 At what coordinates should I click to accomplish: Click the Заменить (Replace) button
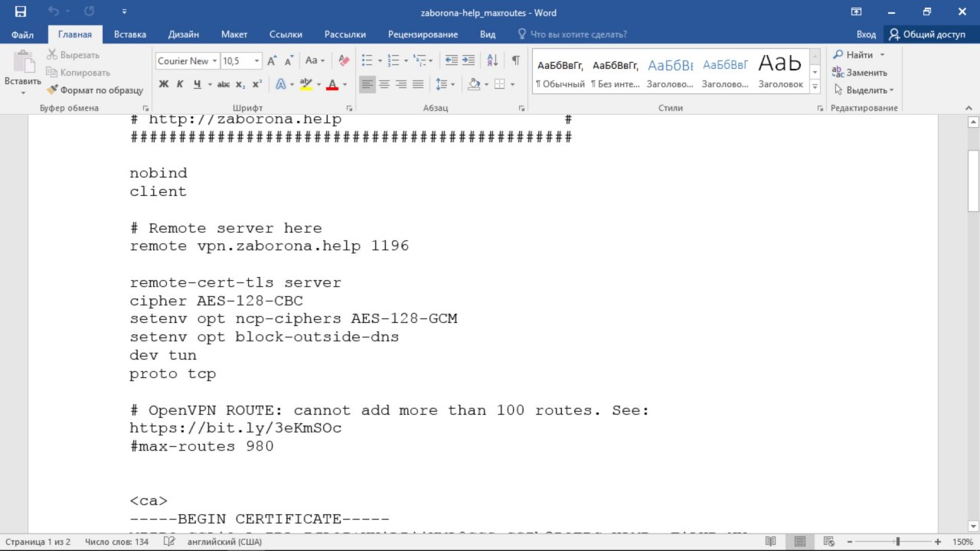point(860,73)
